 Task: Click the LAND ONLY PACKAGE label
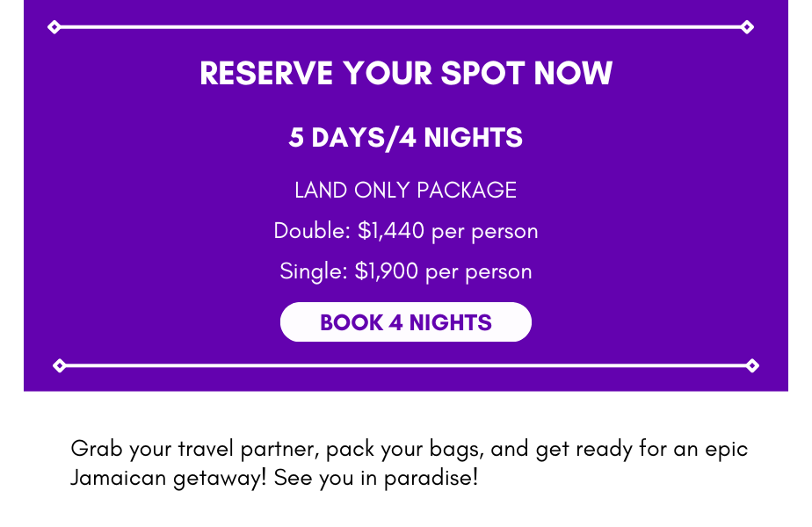coord(405,190)
